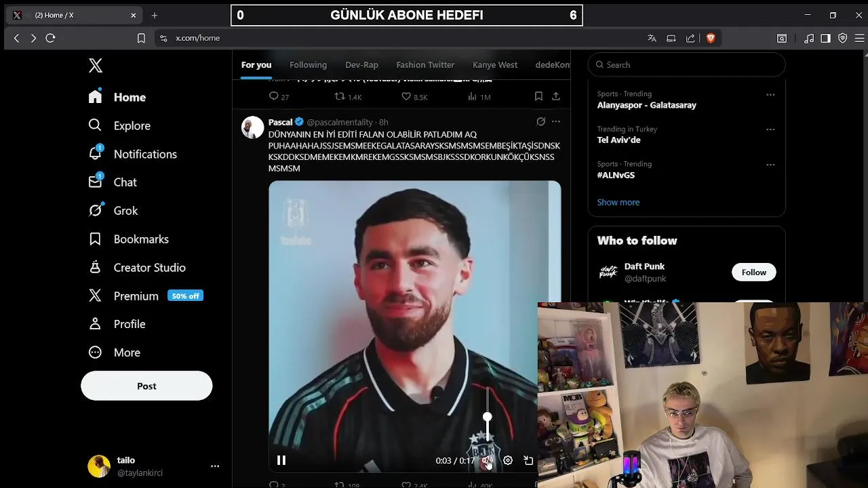Open options for Alanyaspor - Galatasaray trend
Viewport: 868px width, 488px height.
770,95
